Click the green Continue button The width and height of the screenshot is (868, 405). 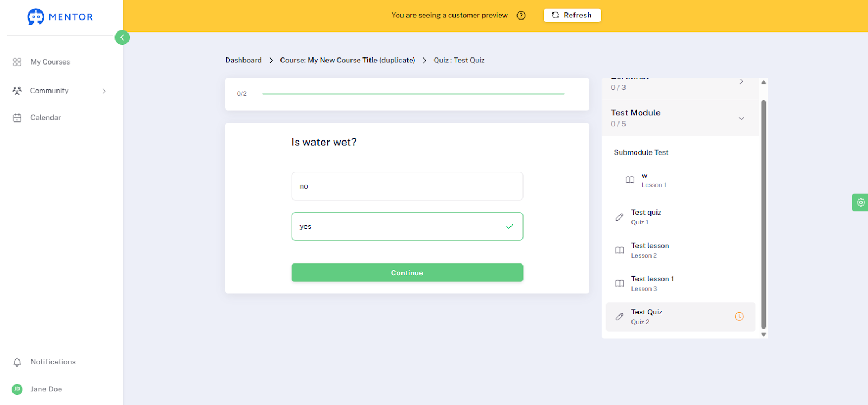[x=407, y=273]
